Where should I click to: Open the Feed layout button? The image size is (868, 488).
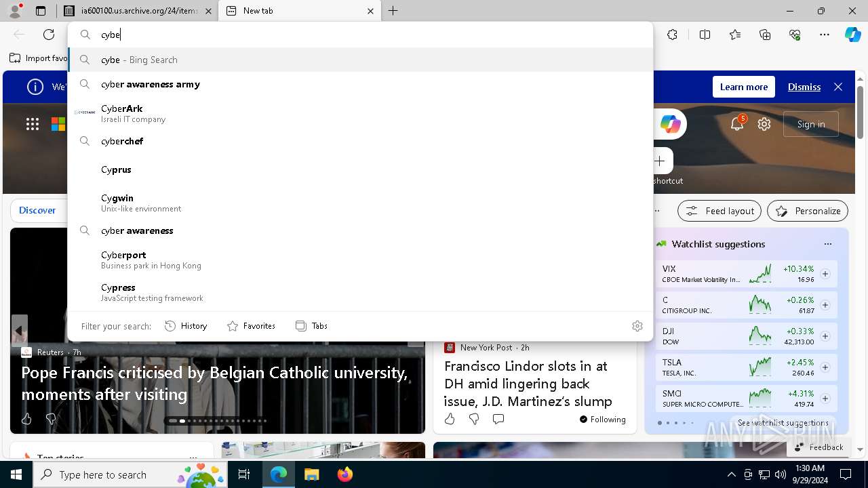719,211
